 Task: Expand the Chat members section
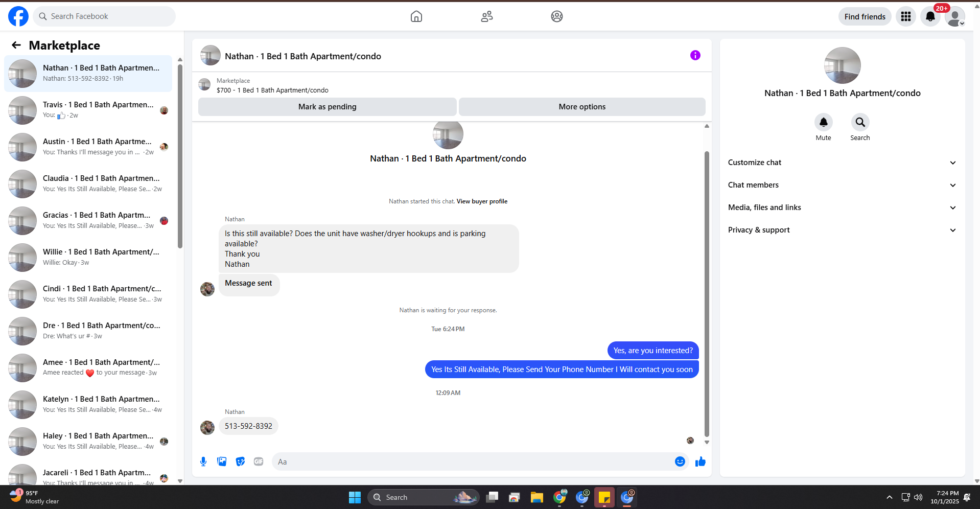click(842, 185)
